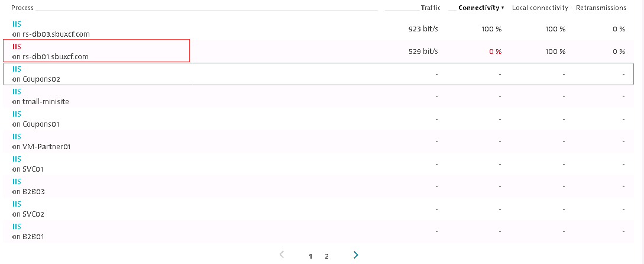Open IIS process on tmall-minisite

pos(17,91)
